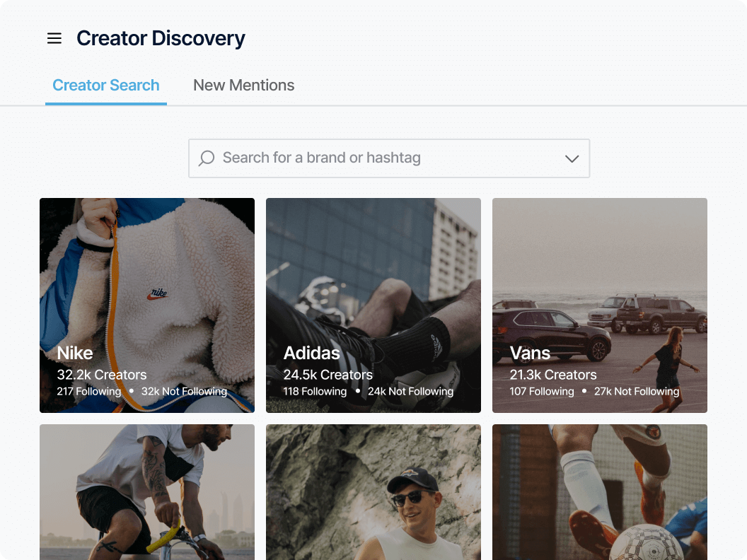Select the man with sunglasses card
This screenshot has width=747, height=560.
tap(373, 492)
